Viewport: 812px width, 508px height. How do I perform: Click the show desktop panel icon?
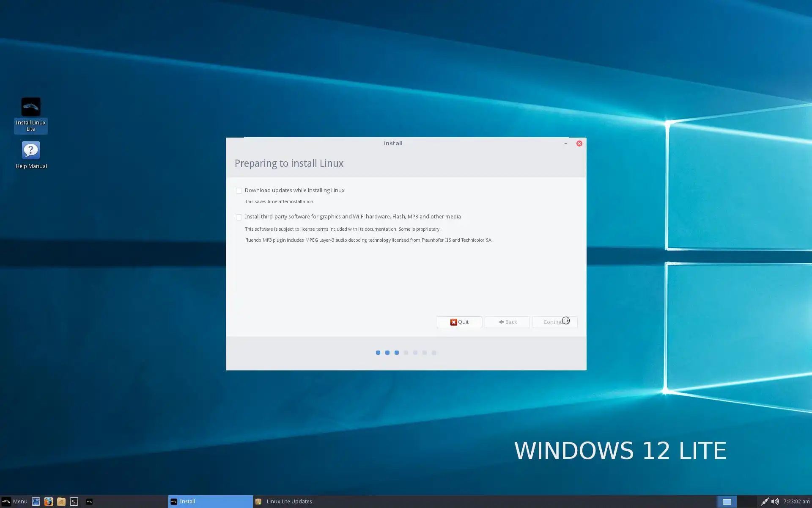click(36, 502)
